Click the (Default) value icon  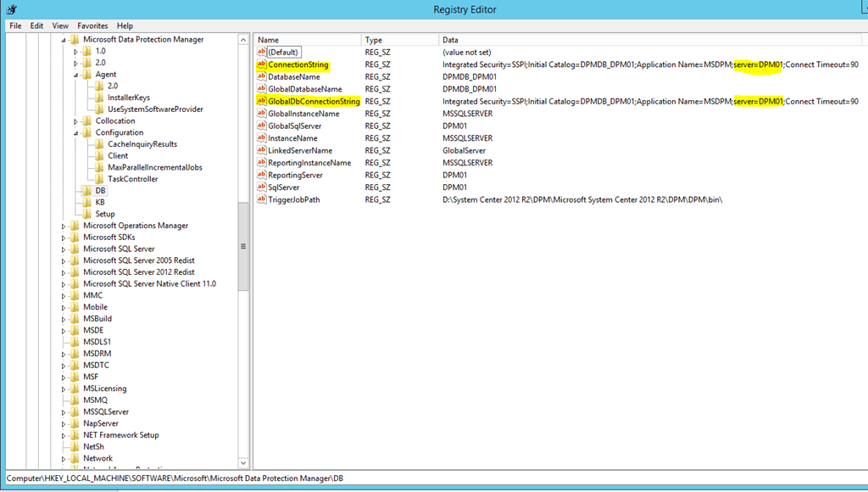click(260, 52)
